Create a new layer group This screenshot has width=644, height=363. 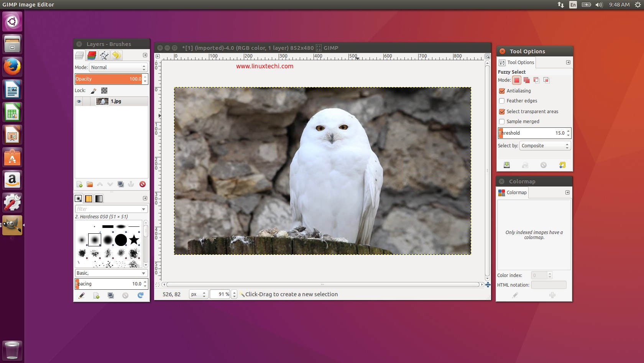90,184
